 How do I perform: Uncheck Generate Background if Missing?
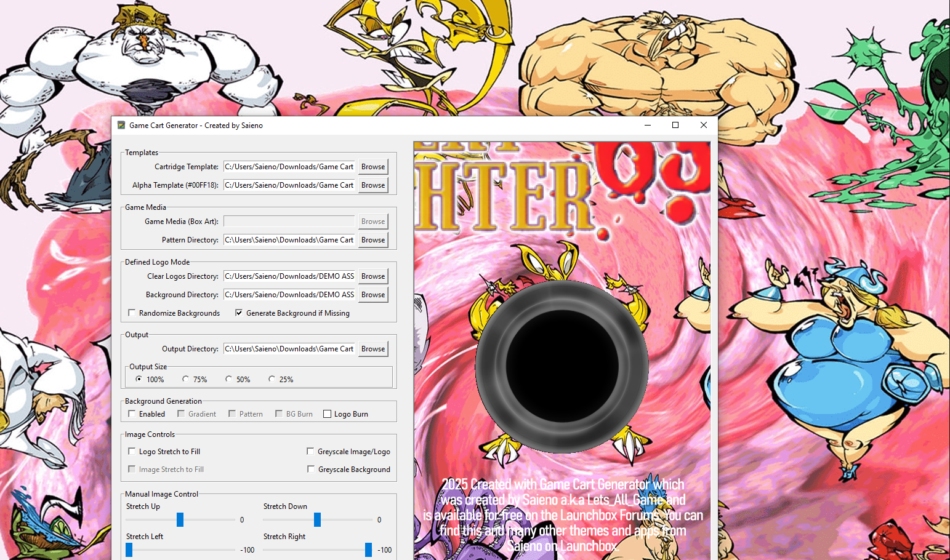[x=239, y=313]
